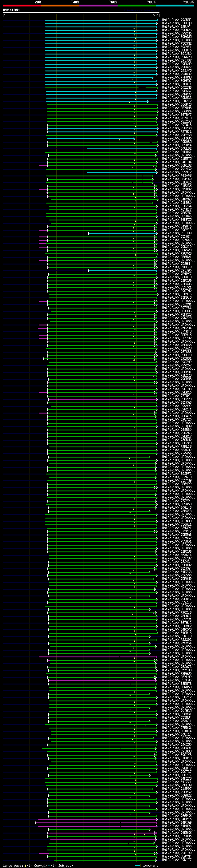
Task: Select hit UniRef100_B9IJ90
Action: (x=177, y=271)
